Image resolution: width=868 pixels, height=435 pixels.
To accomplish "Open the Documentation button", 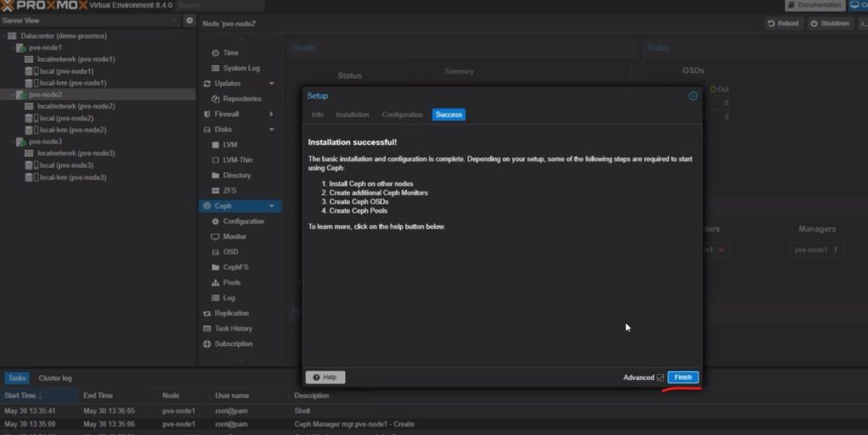I will pyautogui.click(x=814, y=5).
